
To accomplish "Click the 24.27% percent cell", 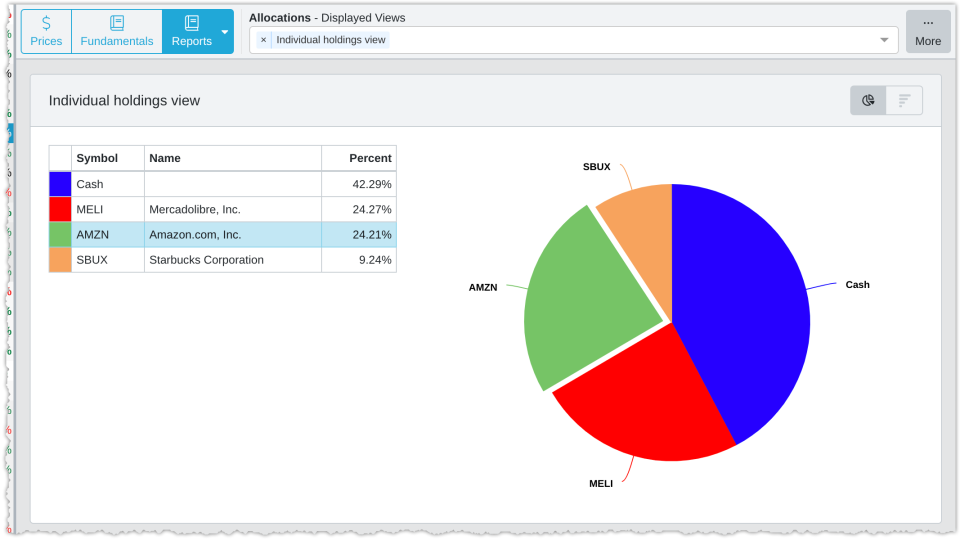I will point(359,209).
